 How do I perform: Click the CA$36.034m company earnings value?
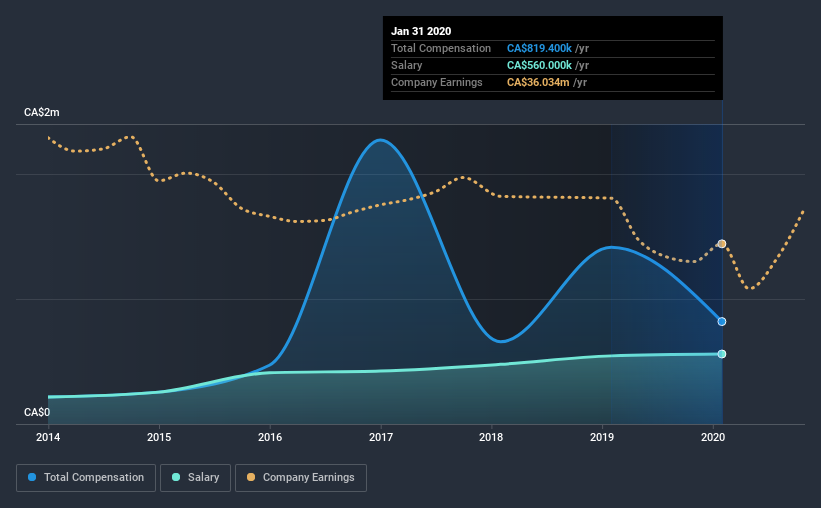tap(538, 82)
